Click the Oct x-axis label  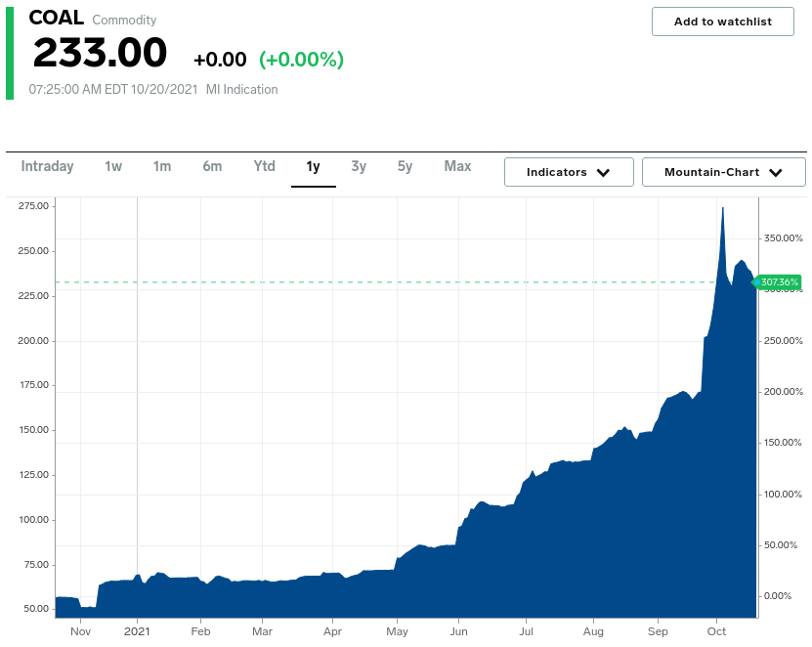click(716, 631)
